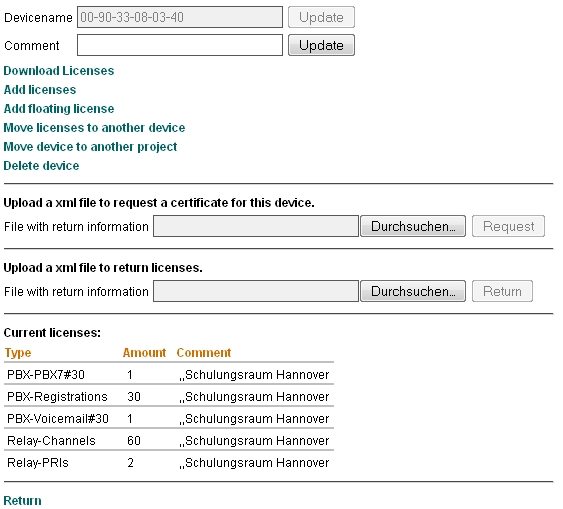The image size is (563, 509).
Task: Select the Relay-Channels license row
Action: click(x=169, y=440)
